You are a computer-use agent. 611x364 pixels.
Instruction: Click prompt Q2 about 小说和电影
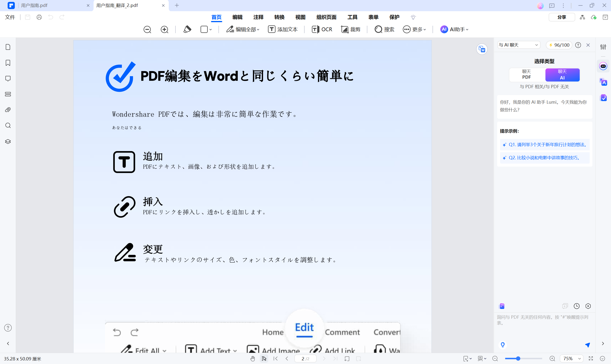[545, 158]
